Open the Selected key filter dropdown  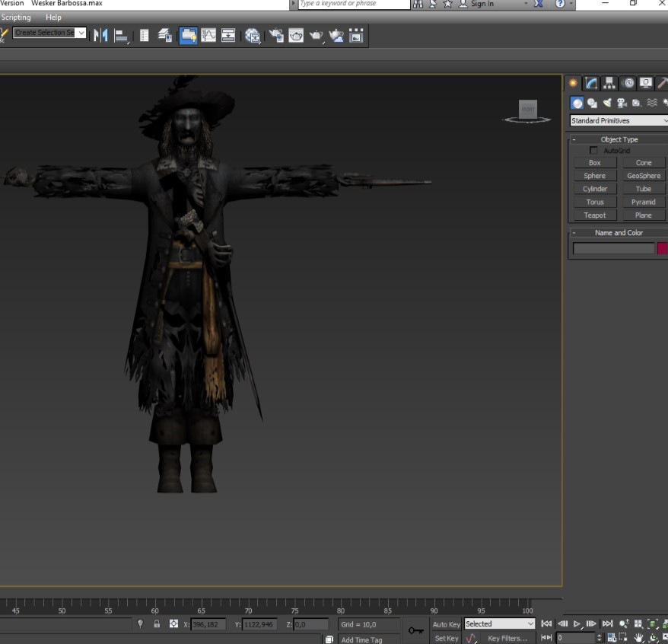pyautogui.click(x=500, y=624)
